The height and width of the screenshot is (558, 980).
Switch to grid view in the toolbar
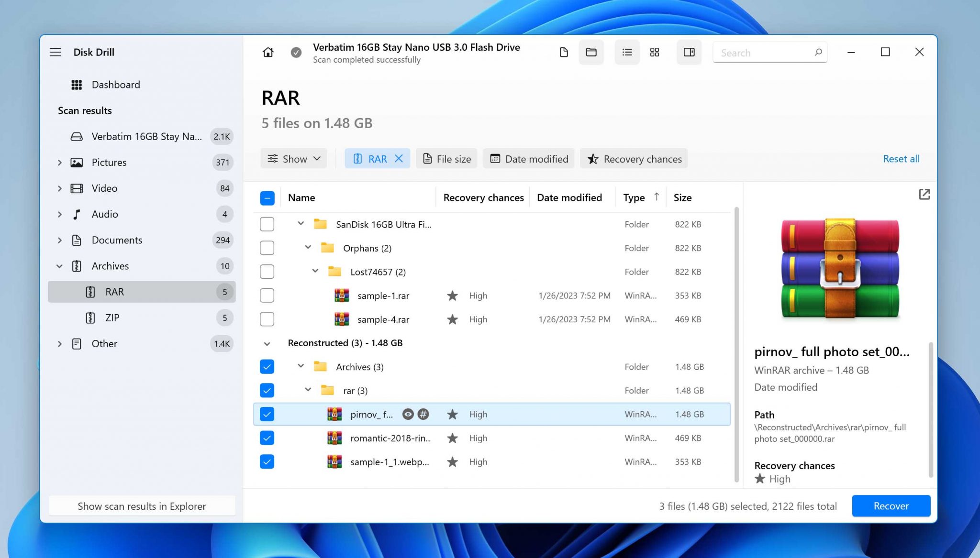coord(655,52)
